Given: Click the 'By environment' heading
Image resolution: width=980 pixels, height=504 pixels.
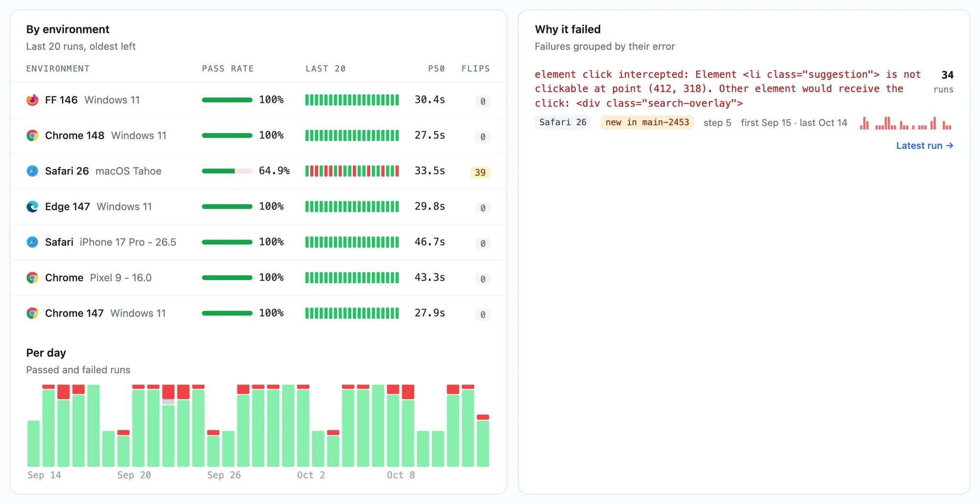Looking at the screenshot, I should 68,29.
